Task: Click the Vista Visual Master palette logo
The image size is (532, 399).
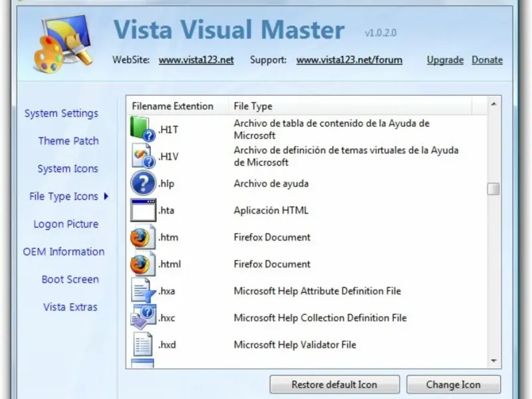Action: [63, 44]
